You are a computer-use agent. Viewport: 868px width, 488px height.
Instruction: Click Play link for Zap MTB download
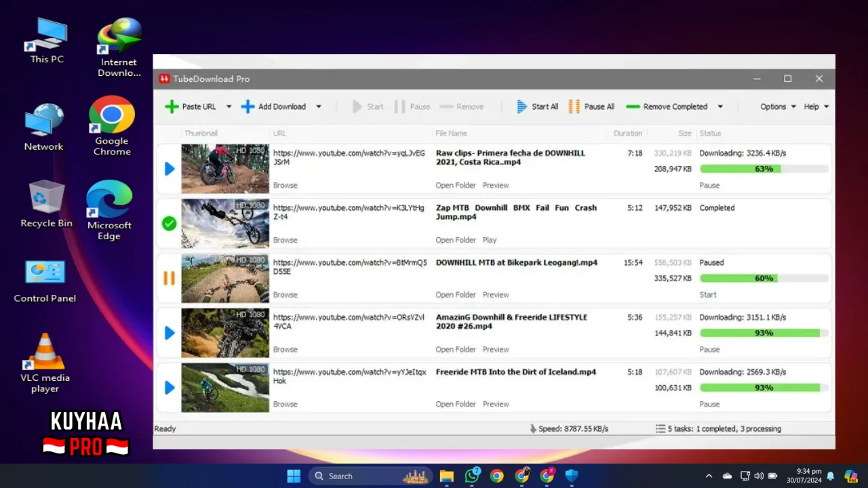pos(490,240)
